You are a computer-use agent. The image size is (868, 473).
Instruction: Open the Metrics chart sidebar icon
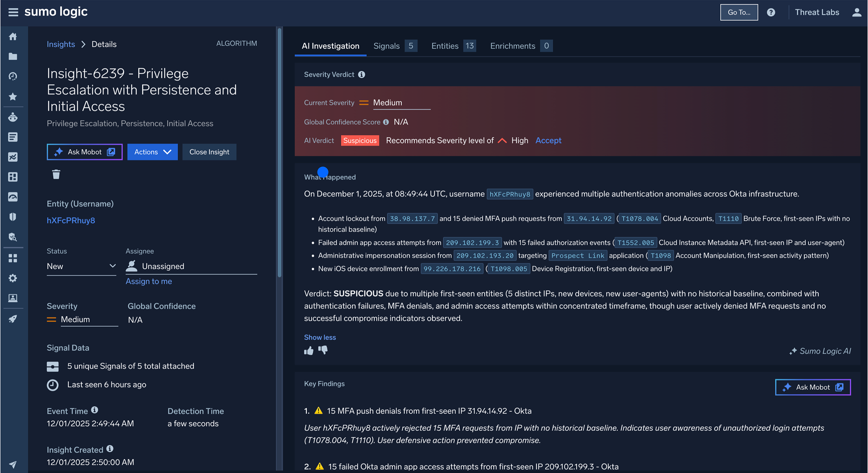13,157
